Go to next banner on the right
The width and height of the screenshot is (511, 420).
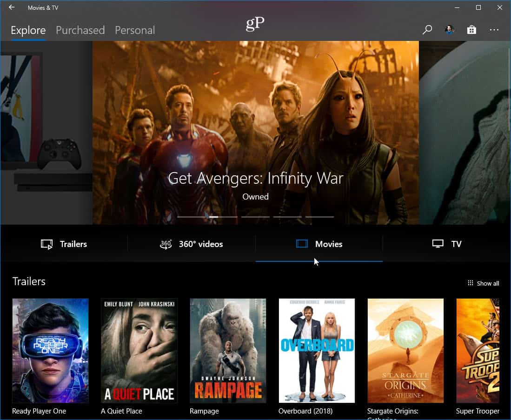(x=465, y=133)
